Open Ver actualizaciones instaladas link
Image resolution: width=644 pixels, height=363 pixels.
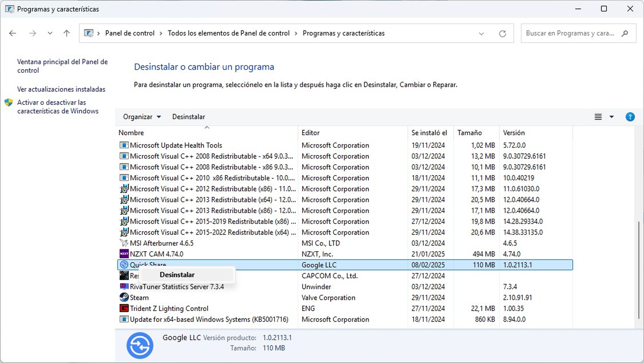click(61, 89)
